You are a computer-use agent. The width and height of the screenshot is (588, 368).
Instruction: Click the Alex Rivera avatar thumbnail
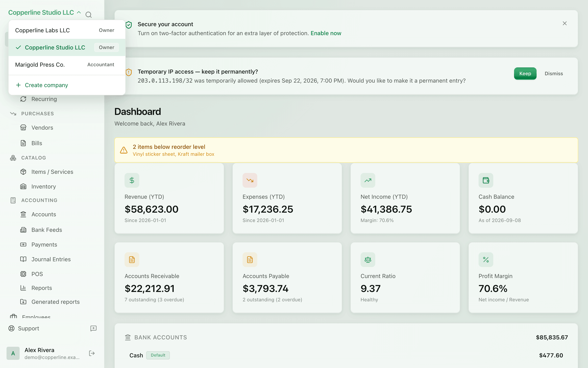(x=13, y=353)
